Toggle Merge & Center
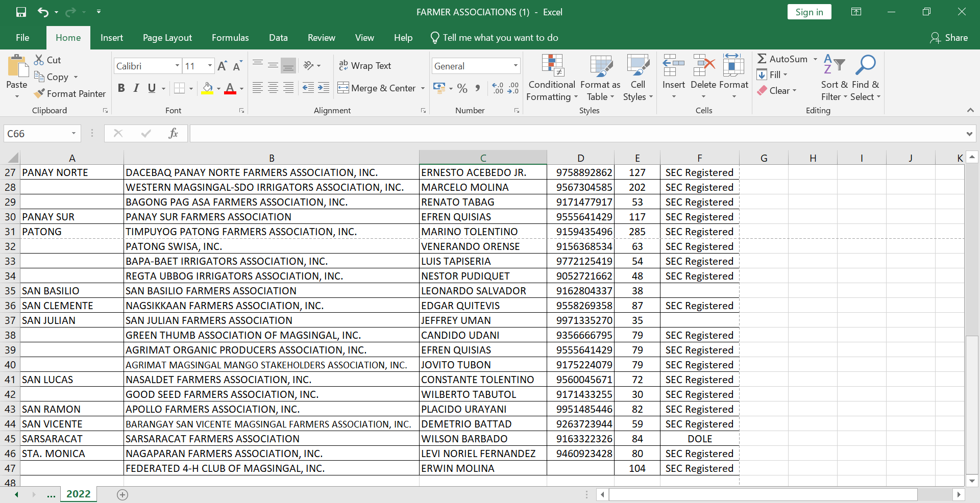This screenshot has width=980, height=503. point(377,88)
